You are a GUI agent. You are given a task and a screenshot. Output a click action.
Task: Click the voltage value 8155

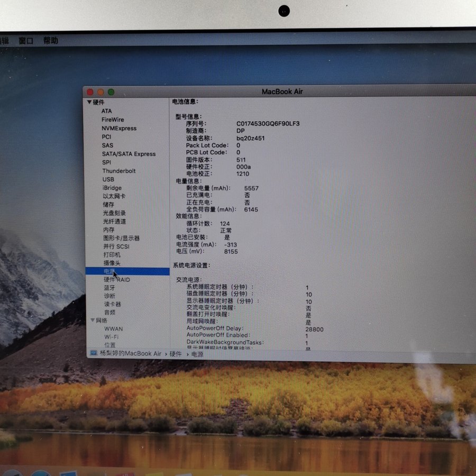[x=231, y=252]
